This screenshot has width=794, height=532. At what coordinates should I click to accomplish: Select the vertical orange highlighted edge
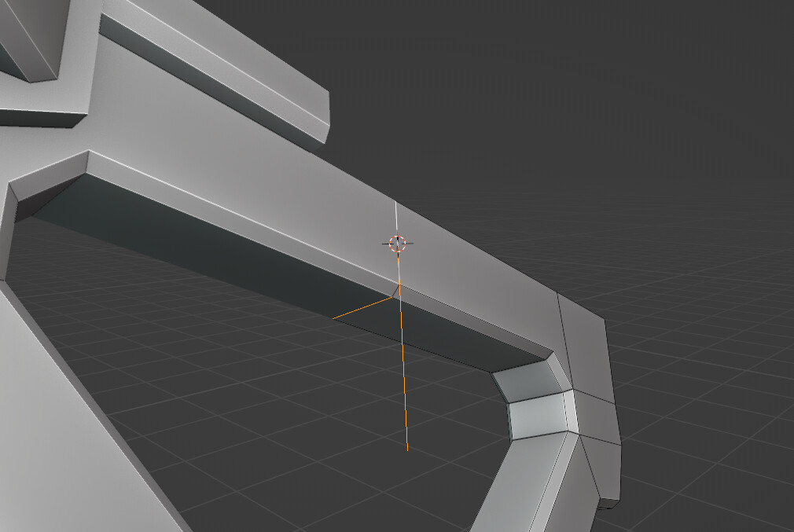coord(402,377)
